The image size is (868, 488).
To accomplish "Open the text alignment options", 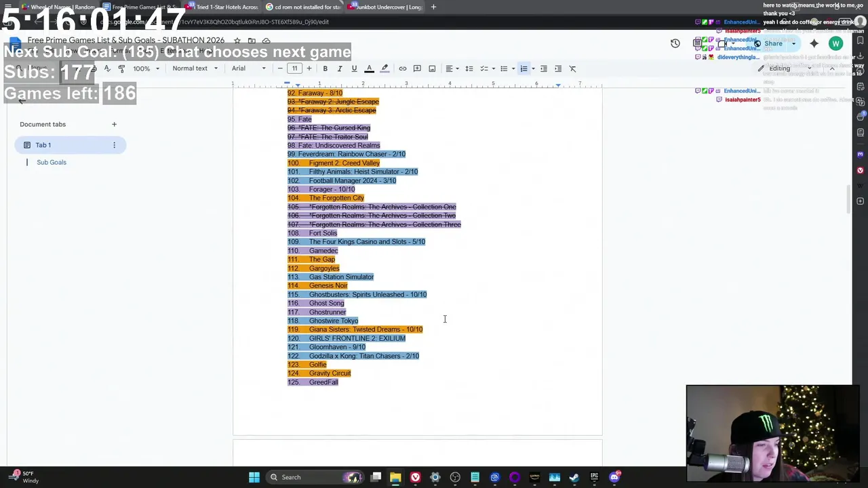I will point(451,68).
